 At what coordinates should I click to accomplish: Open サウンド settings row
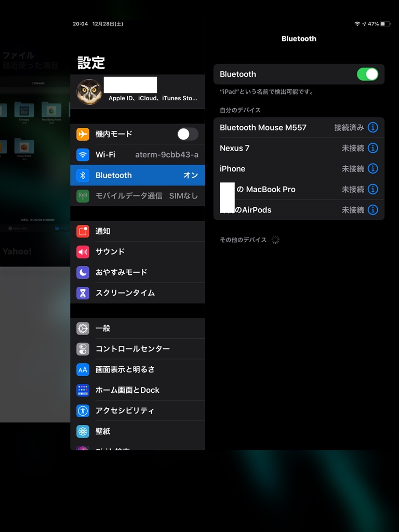(137, 252)
